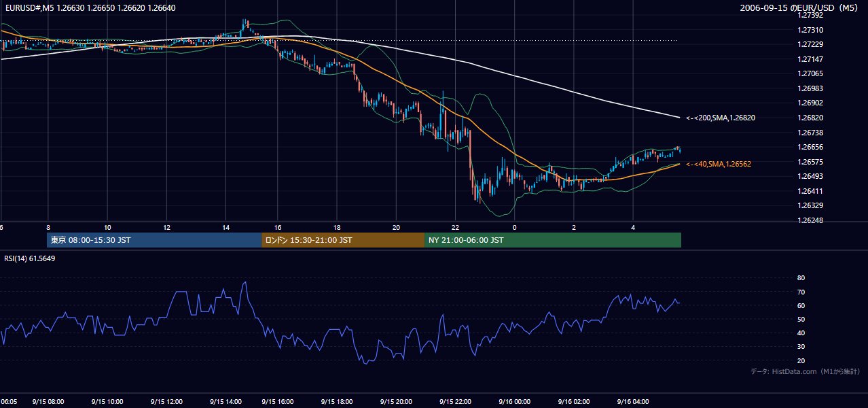Click the 9/15 18:00 date axis label
The height and width of the screenshot is (408, 868).
coord(336,402)
